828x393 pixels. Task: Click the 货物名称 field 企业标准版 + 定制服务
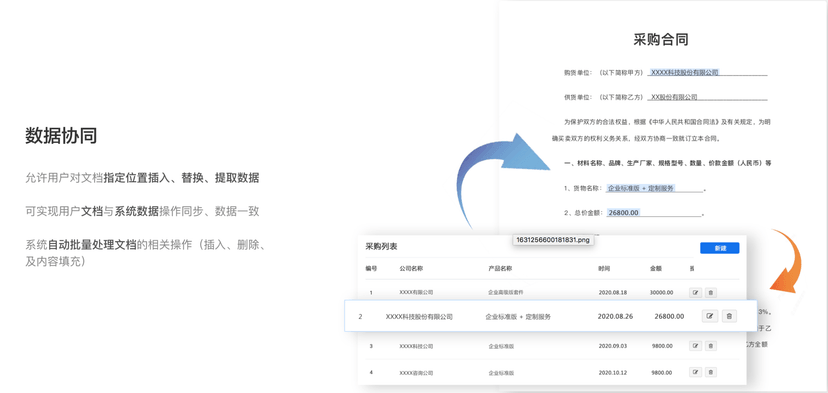(x=641, y=188)
